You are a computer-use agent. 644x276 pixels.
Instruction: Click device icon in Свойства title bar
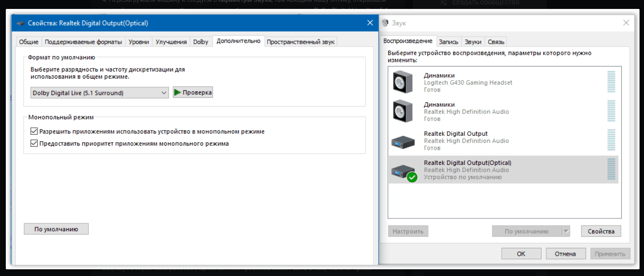tap(21, 23)
